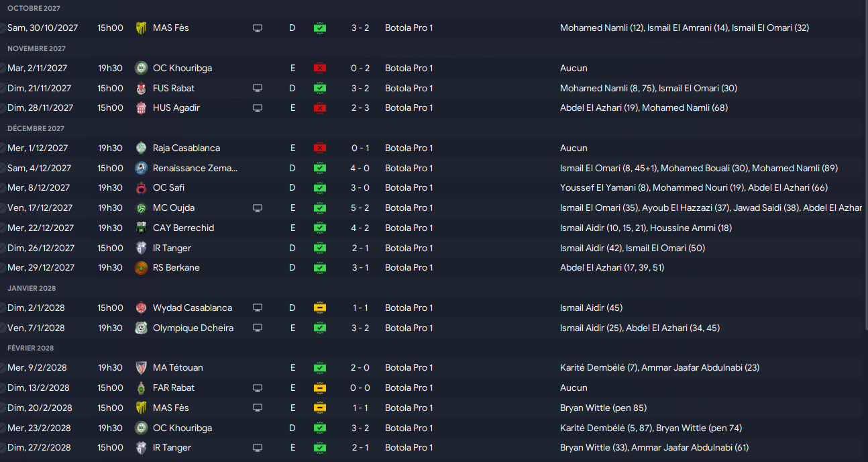Viewport: 868px width, 462px height.
Task: Click the TV icon for Olympique Dcheira match
Action: pos(257,328)
